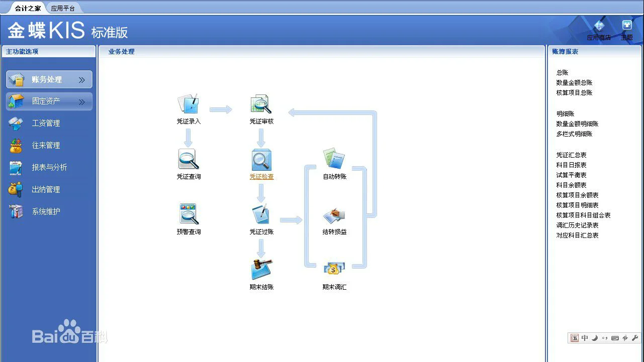Toggle IME half/full width moon icon
Image resolution: width=644 pixels, height=362 pixels.
(x=595, y=338)
